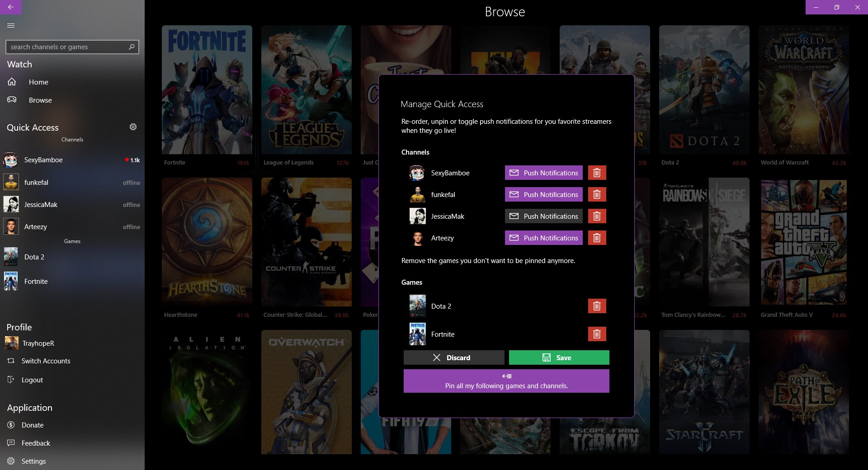Focus the search channels or games field

coord(72,47)
